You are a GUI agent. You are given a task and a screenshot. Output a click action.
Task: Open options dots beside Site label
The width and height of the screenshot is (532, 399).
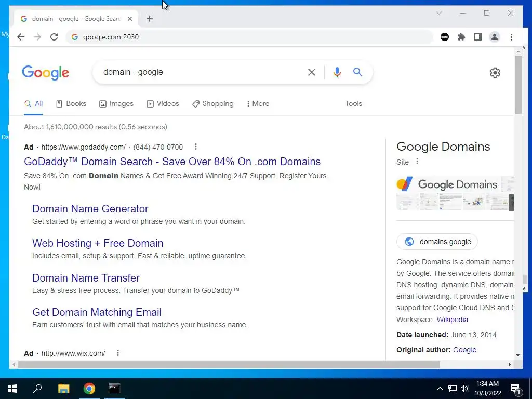point(417,162)
